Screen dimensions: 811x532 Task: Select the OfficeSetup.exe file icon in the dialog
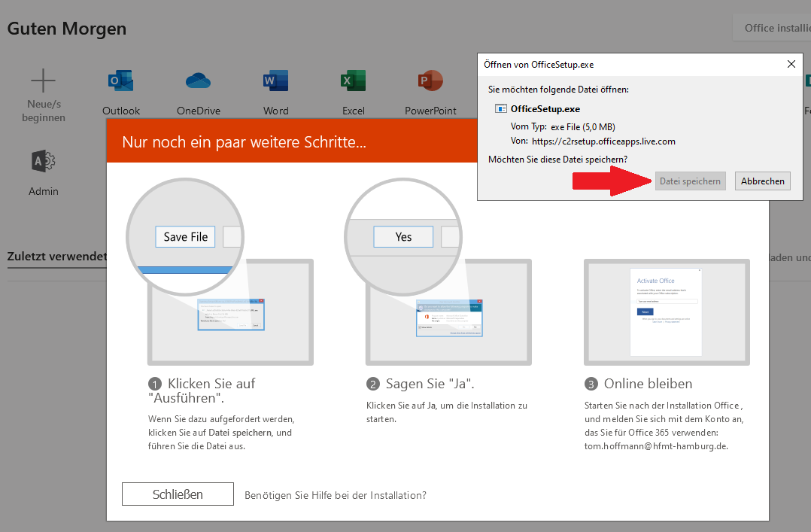tap(501, 108)
